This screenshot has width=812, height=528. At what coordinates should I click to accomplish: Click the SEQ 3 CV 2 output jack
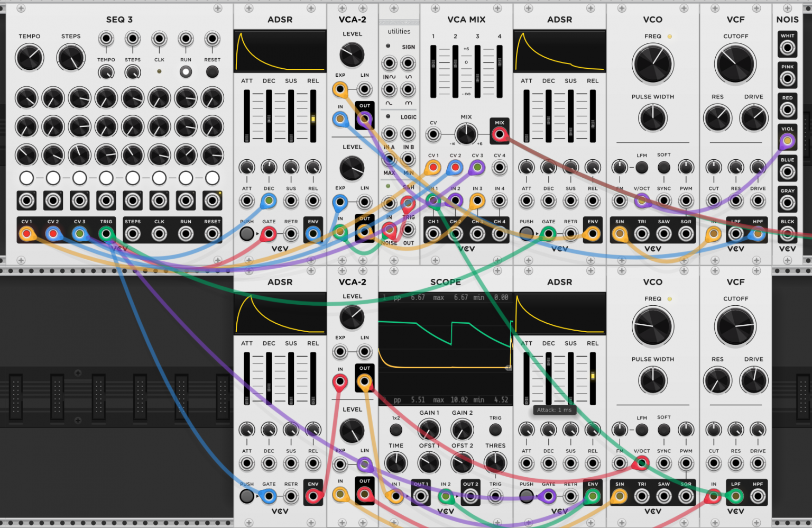click(53, 233)
